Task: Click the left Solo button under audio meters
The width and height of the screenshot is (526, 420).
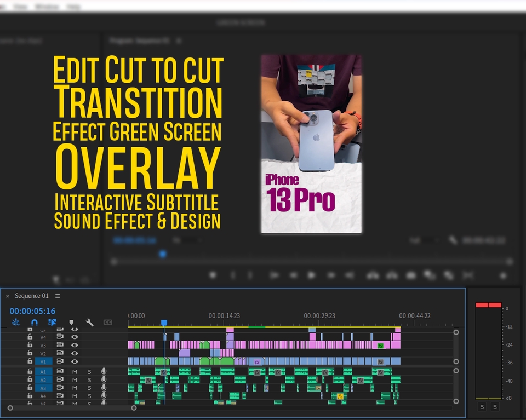Action: click(x=482, y=407)
